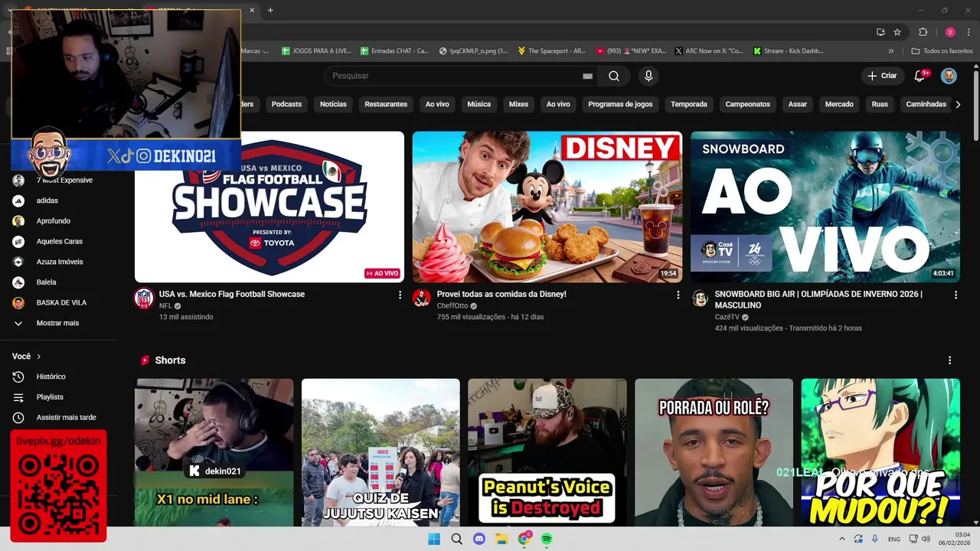This screenshot has width=980, height=551.
Task: Select the Podcasts category chip
Action: pyautogui.click(x=286, y=104)
